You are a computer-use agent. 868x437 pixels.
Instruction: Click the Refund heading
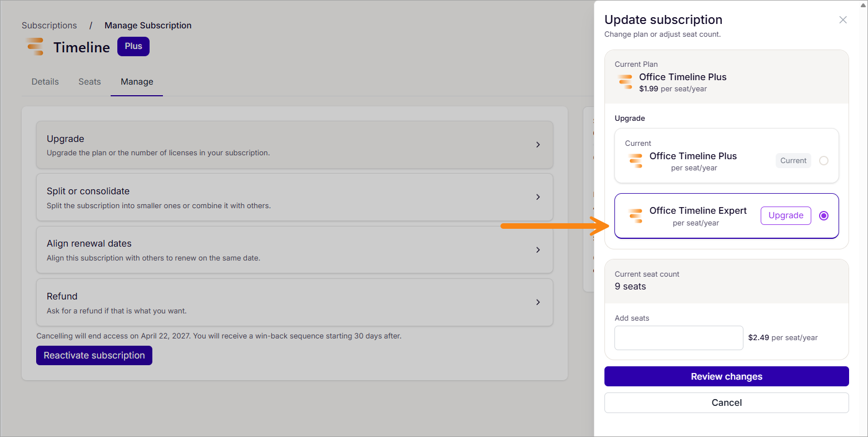[x=62, y=296]
